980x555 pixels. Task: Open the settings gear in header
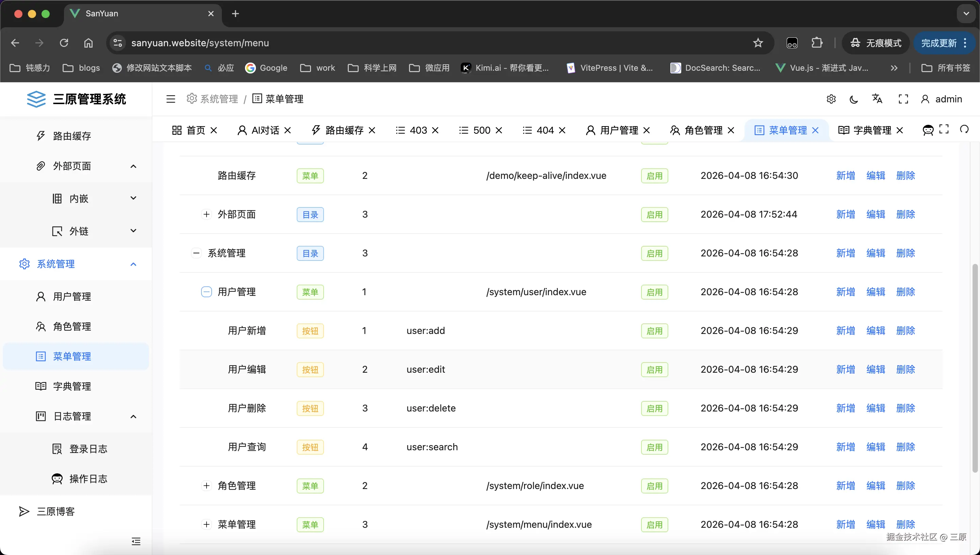pos(831,99)
